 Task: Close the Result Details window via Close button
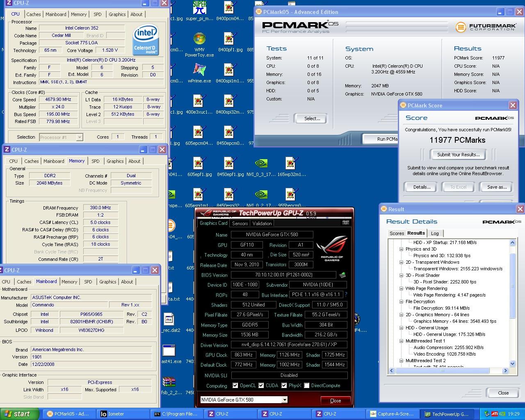coord(503,393)
